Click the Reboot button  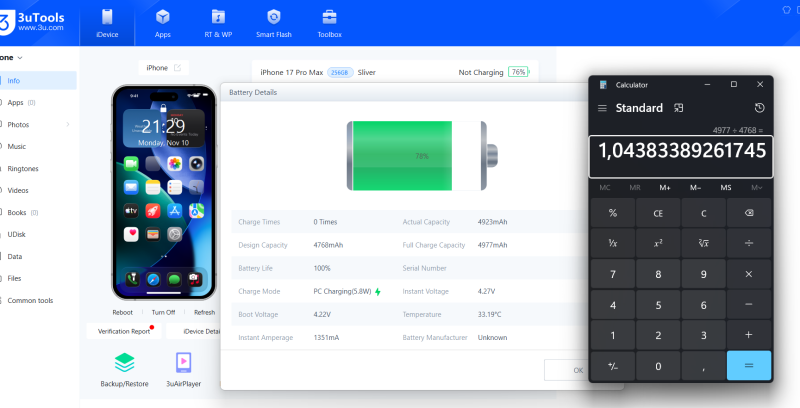[122, 312]
